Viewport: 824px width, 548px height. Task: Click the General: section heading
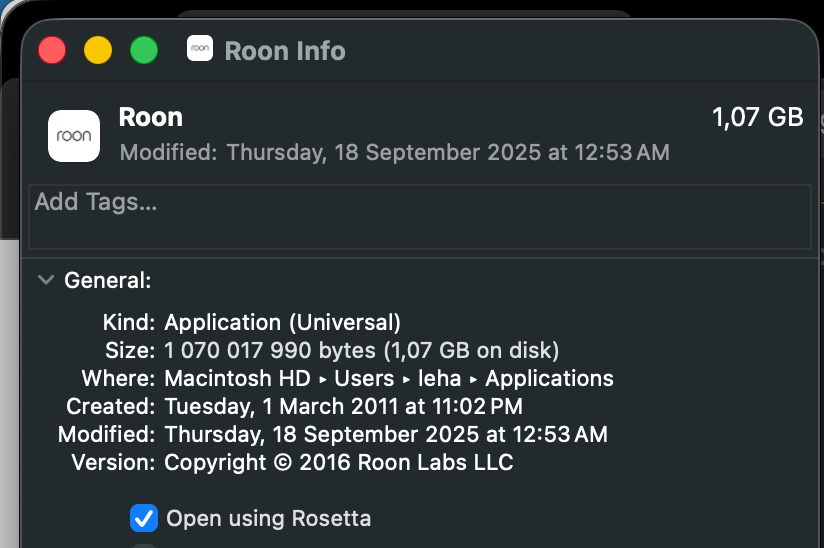tap(108, 281)
